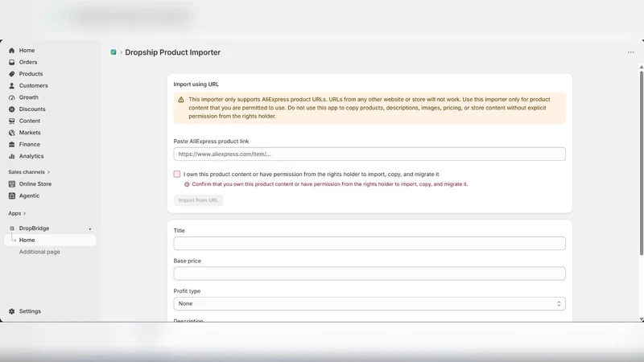Click the Customers person icon
Viewport: 644px width, 362px height.
pyautogui.click(x=11, y=86)
